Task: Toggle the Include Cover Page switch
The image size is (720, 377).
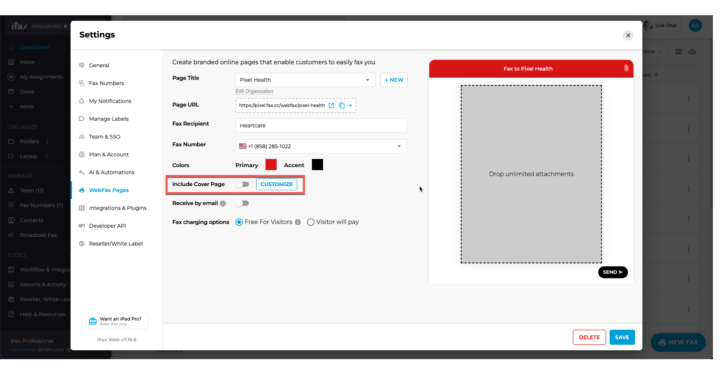Action: [243, 185]
